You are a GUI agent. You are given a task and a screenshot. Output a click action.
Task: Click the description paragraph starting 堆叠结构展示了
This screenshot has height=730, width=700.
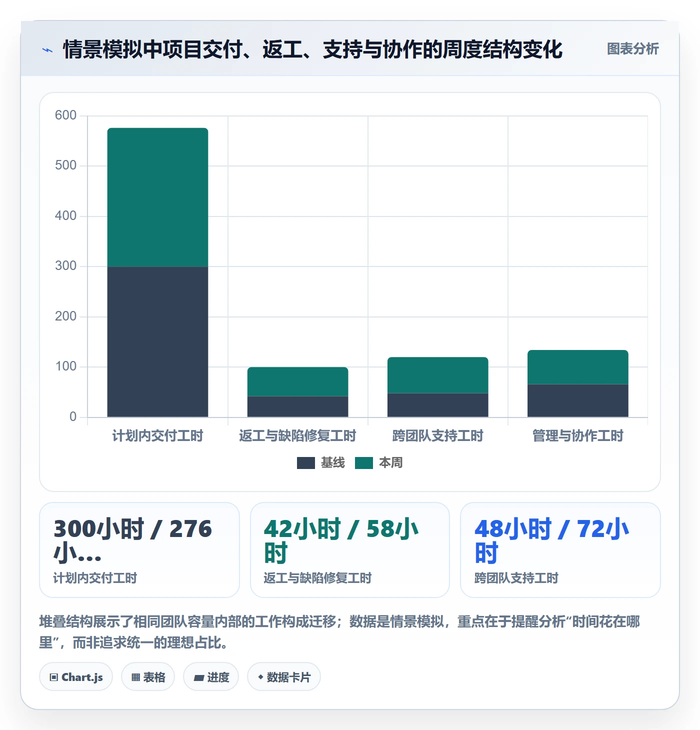339,632
